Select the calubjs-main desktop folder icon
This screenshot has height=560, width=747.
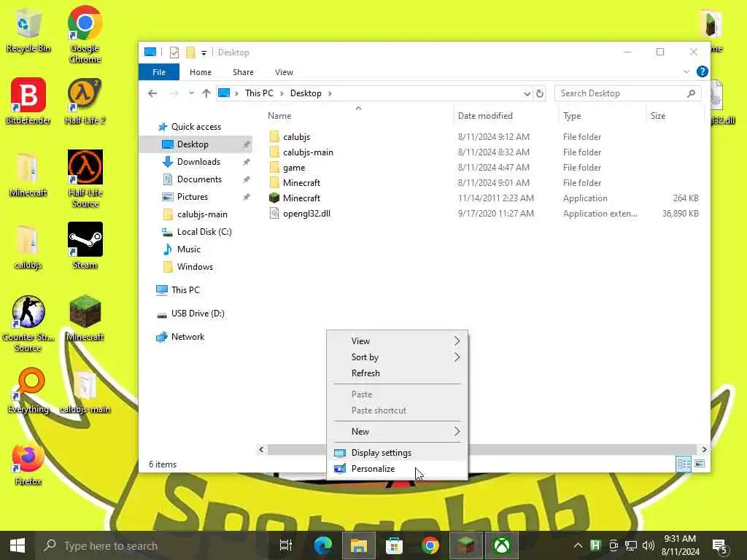click(85, 392)
